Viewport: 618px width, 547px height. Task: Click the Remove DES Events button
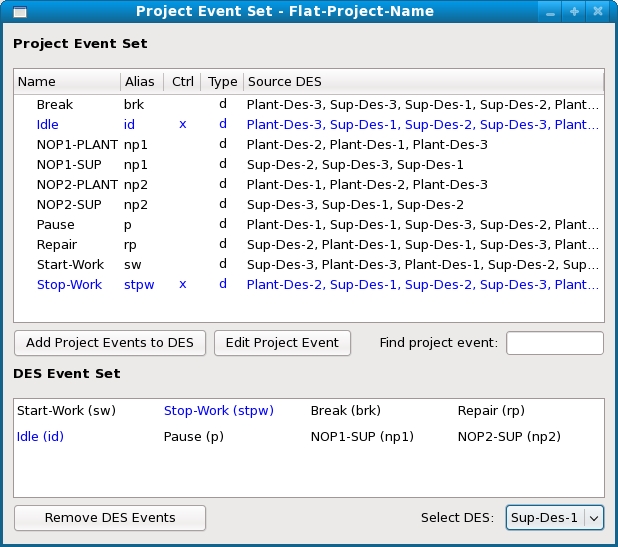click(x=110, y=517)
